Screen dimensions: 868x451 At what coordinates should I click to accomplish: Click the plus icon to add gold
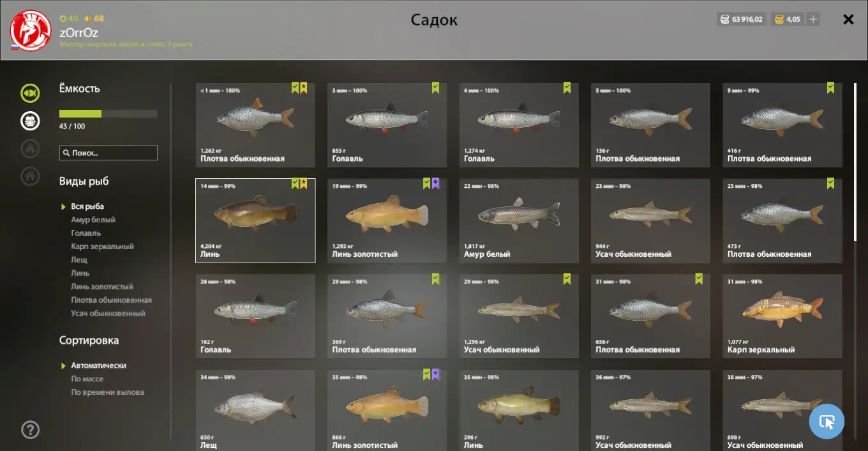(813, 19)
